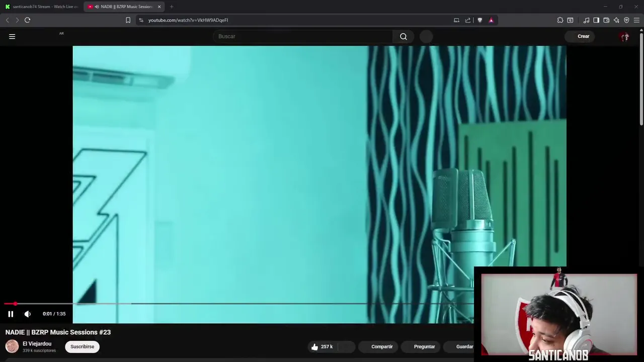The width and height of the screenshot is (644, 362).
Task: Go forward with the browser forward arrow
Action: (17, 20)
